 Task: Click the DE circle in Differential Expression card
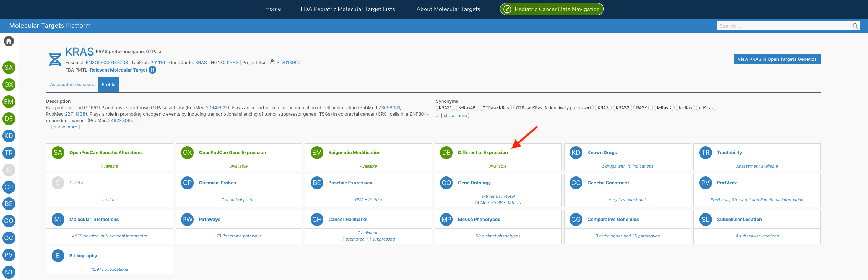click(446, 153)
